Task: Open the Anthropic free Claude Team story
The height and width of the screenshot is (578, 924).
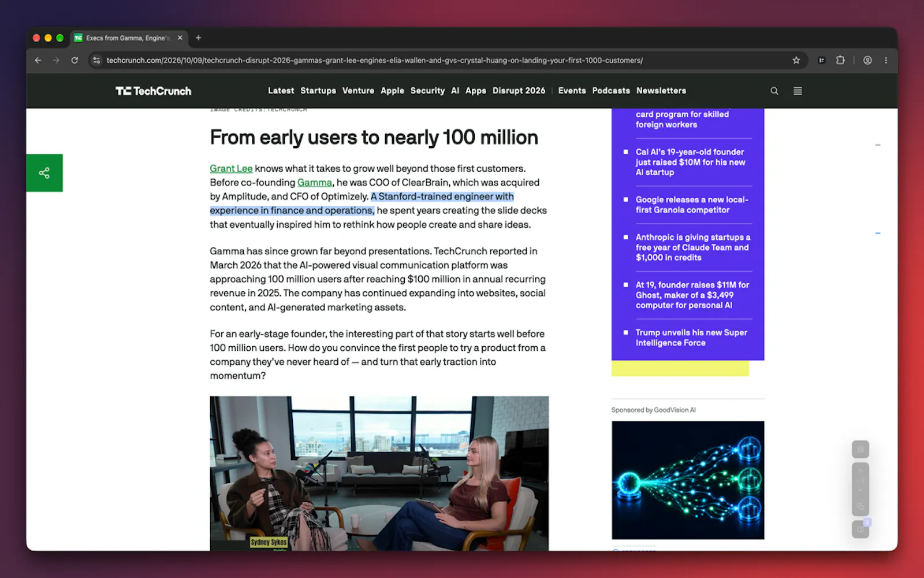Action: coord(693,247)
